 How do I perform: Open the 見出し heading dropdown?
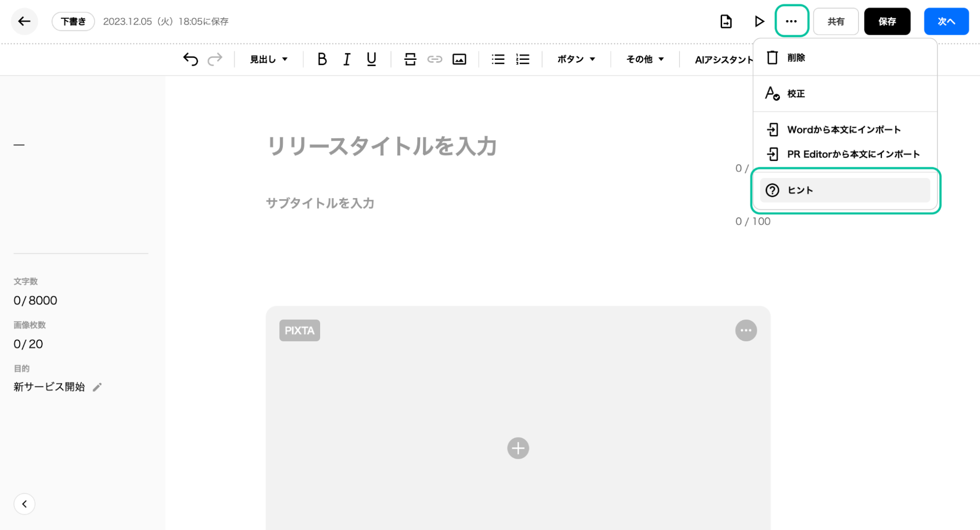[x=269, y=59]
